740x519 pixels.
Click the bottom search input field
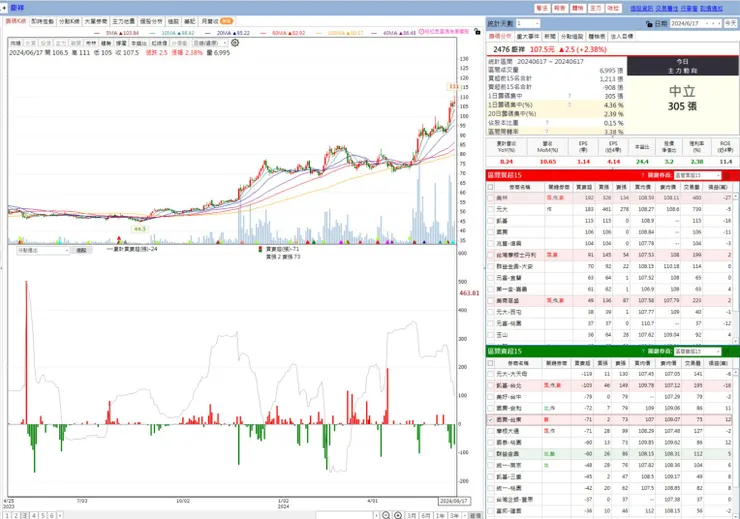coord(344,516)
